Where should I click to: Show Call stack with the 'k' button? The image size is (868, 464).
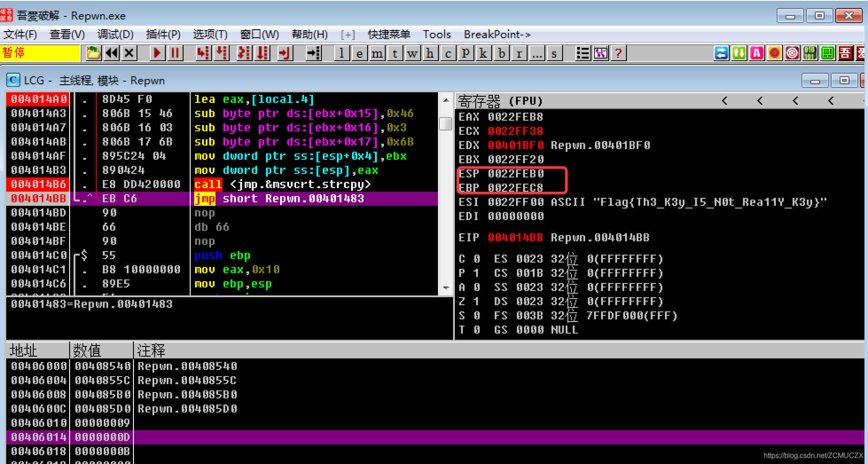(x=483, y=53)
